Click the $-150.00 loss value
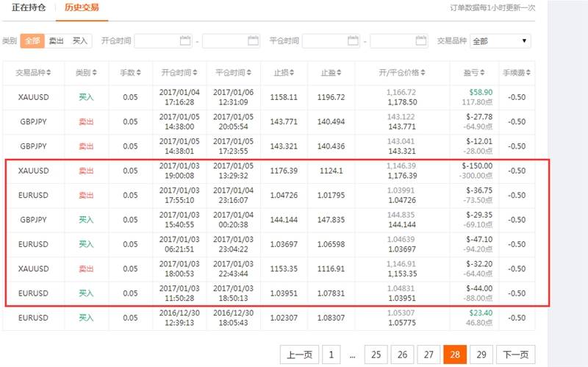The width and height of the screenshot is (588, 367). (477, 166)
